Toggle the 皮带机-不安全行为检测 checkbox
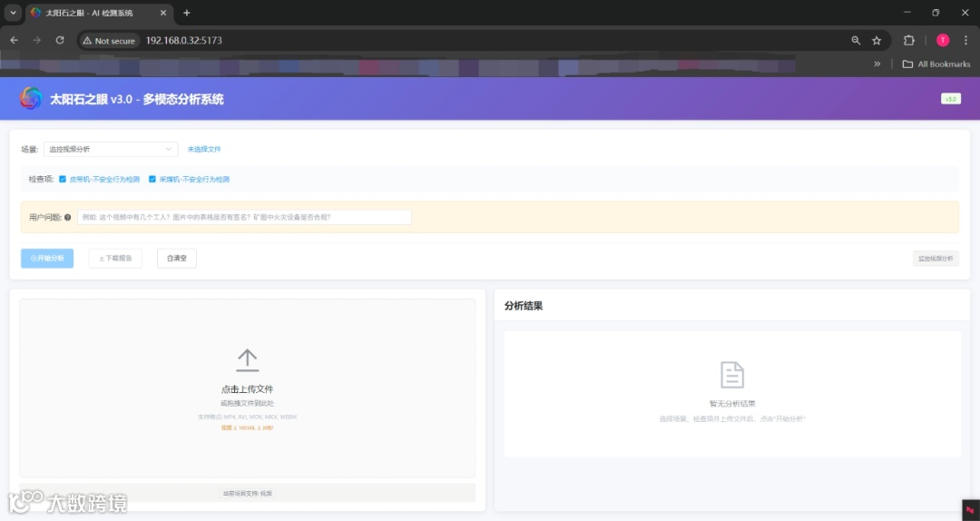The width and height of the screenshot is (980, 521). [63, 179]
